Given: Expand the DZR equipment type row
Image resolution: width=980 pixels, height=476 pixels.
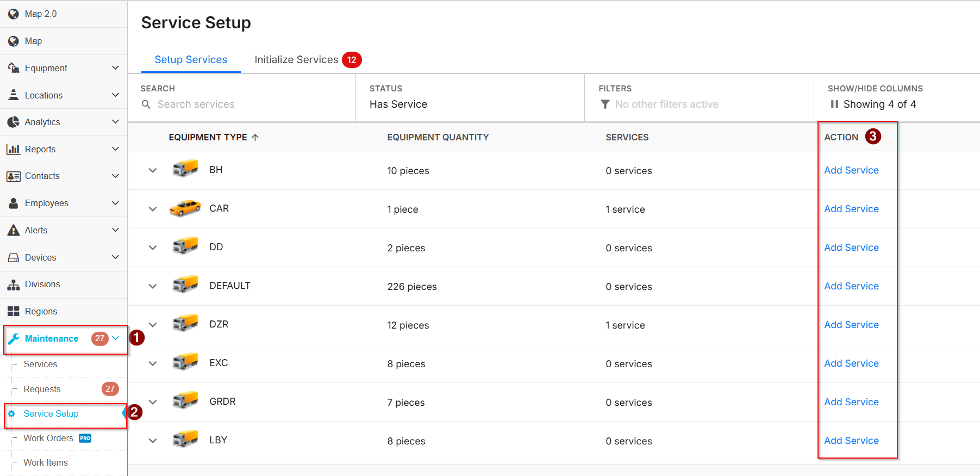Looking at the screenshot, I should pos(153,325).
